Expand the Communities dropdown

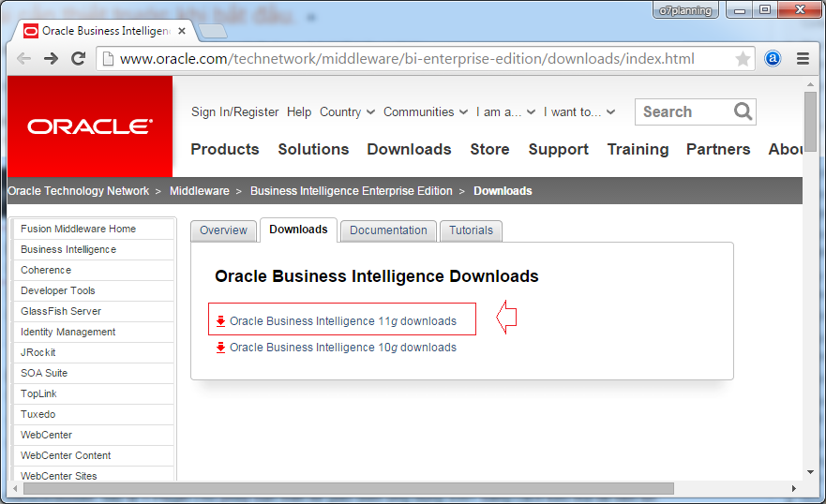coord(425,112)
